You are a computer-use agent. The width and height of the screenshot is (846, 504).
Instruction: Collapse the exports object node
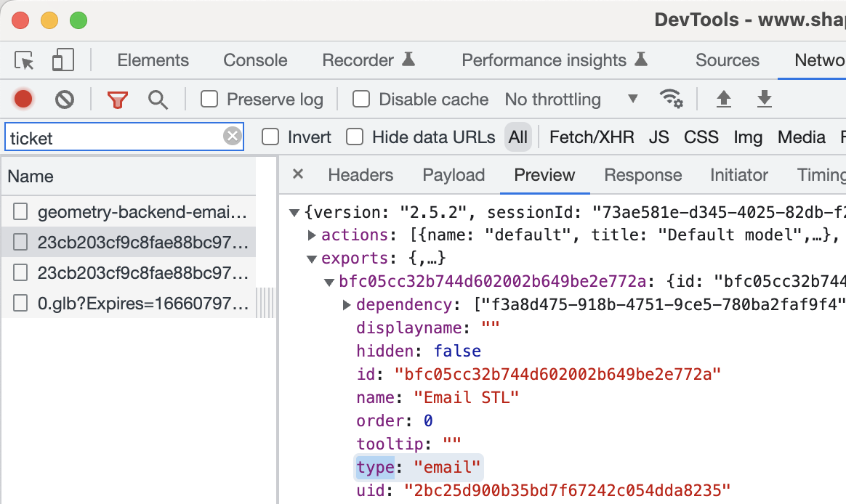coord(312,259)
